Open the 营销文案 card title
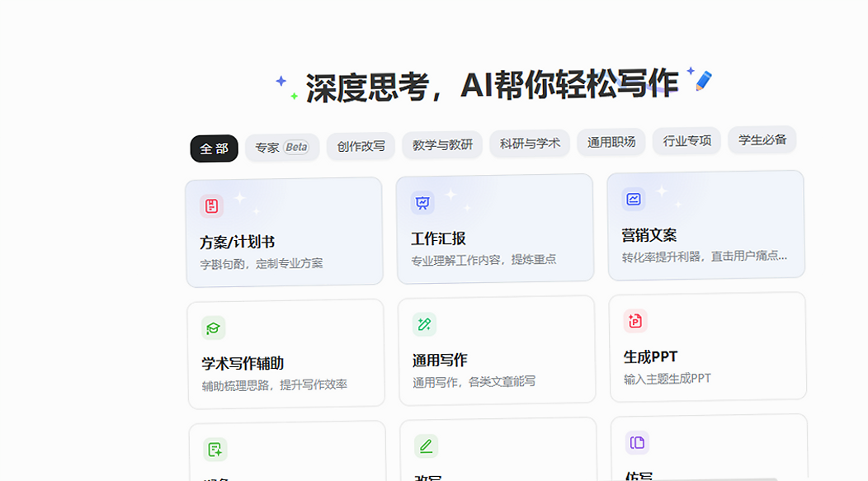The width and height of the screenshot is (868, 481). (649, 235)
